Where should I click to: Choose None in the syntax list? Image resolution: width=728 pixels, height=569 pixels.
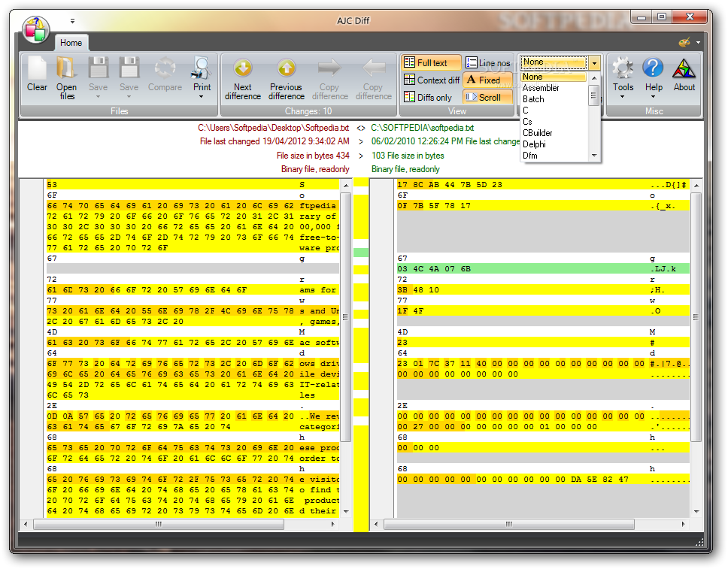(x=554, y=77)
